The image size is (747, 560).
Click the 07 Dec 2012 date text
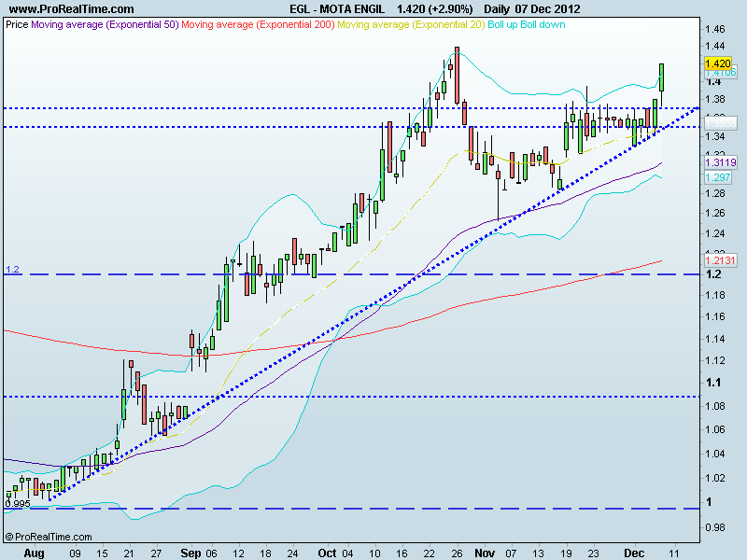[547, 9]
